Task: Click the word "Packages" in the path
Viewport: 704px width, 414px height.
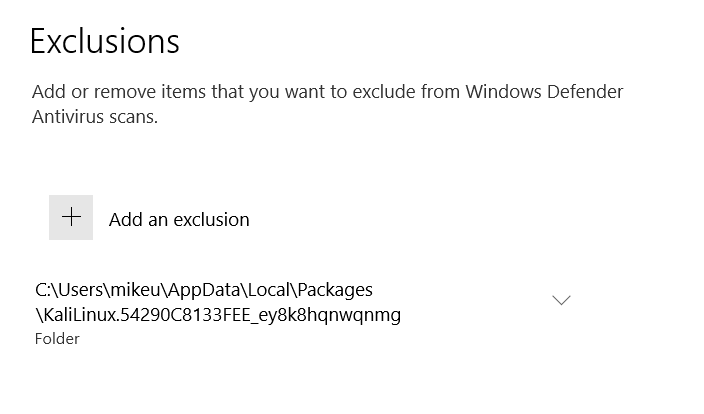Action: tap(335, 291)
